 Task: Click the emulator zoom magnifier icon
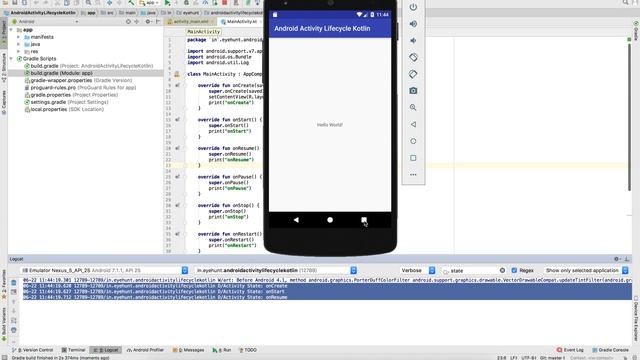point(413,107)
